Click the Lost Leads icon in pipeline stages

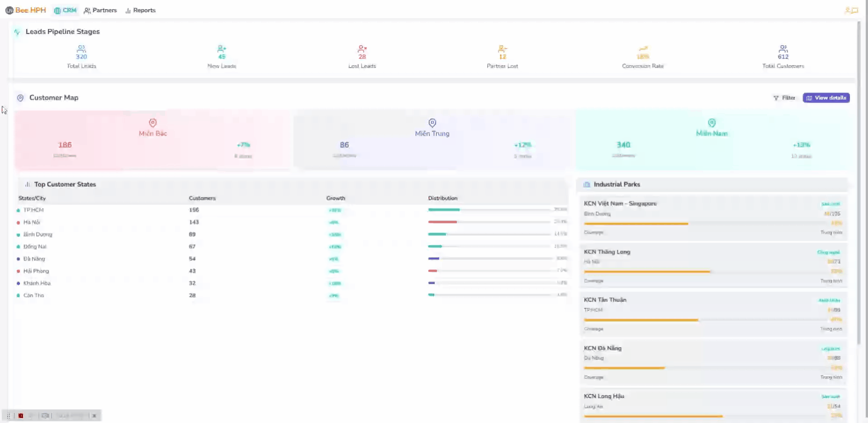pos(361,49)
